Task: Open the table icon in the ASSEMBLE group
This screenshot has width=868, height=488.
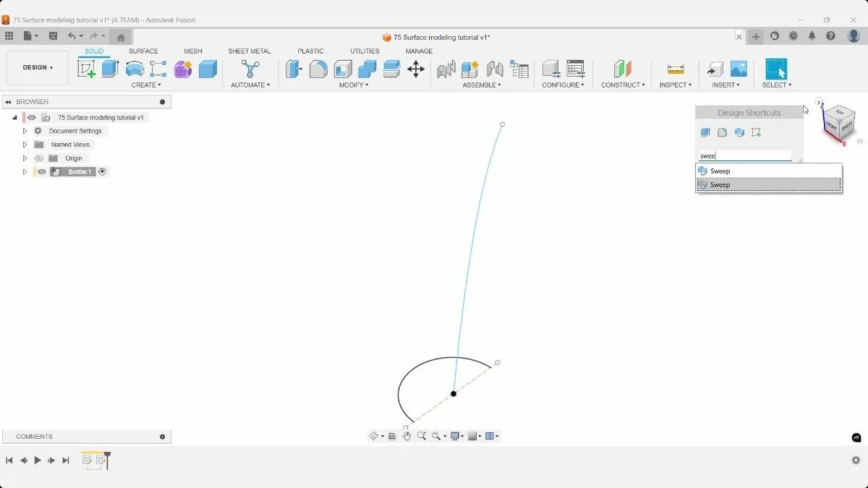Action: [x=519, y=69]
